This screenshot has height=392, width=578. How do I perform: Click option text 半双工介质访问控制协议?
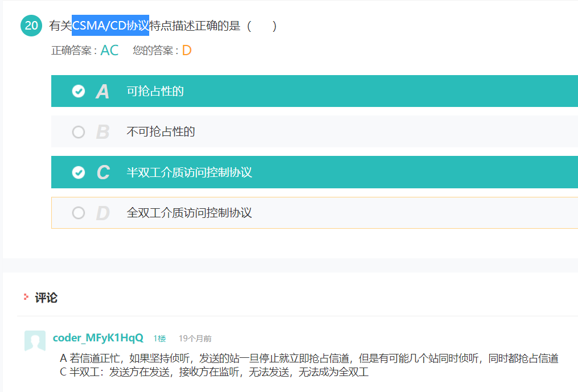pos(190,172)
